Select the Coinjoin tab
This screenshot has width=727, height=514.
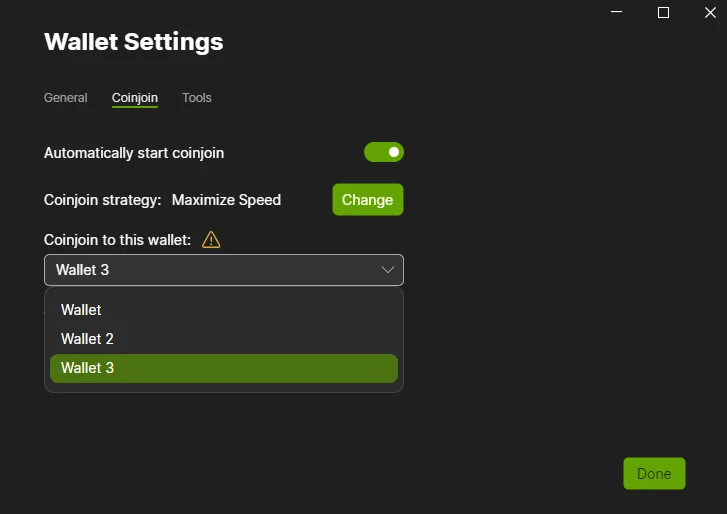134,98
